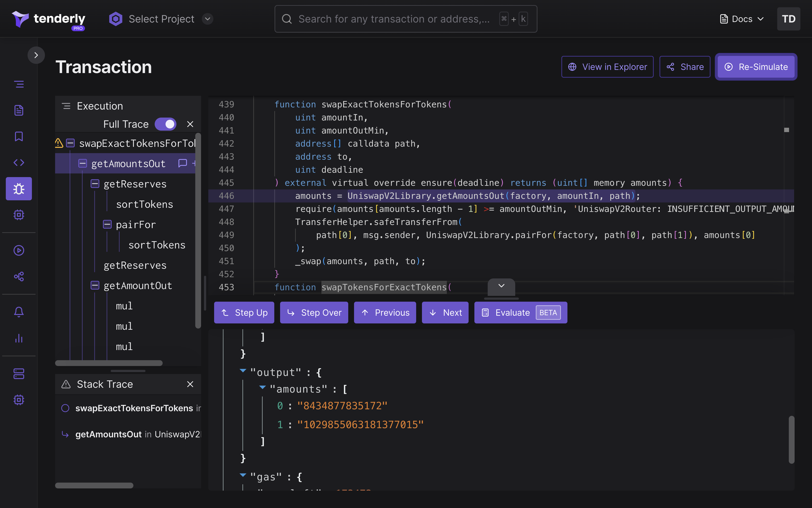812x508 pixels.
Task: Select the second getReserves trace entry
Action: click(135, 265)
